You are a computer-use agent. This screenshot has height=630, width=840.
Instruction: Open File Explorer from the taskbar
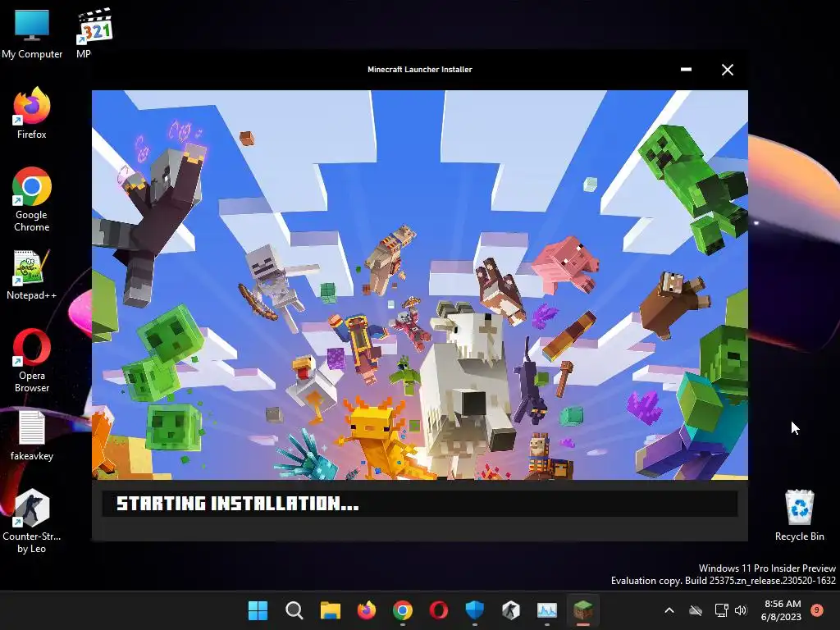click(x=331, y=610)
